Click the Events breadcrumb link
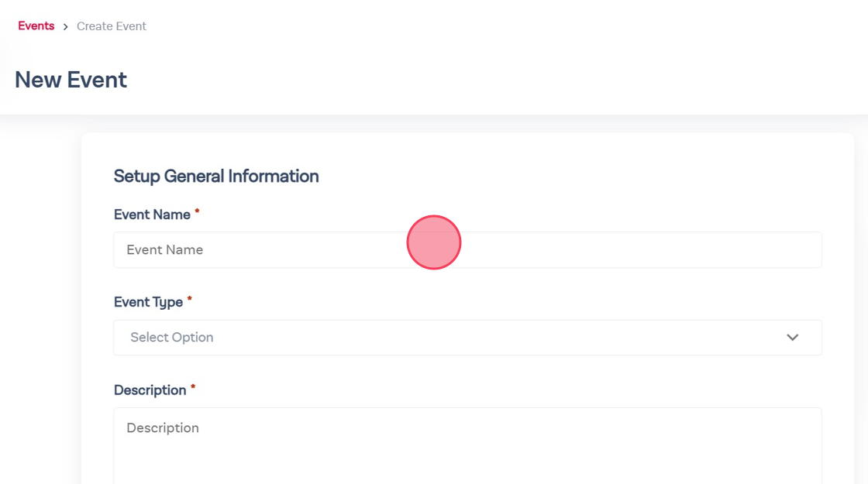 [36, 26]
